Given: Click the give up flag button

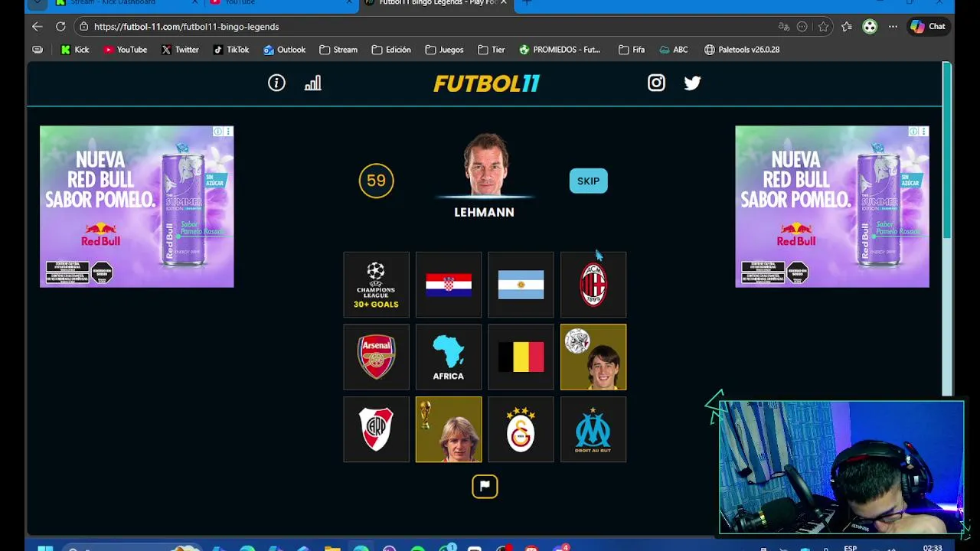Looking at the screenshot, I should [485, 486].
